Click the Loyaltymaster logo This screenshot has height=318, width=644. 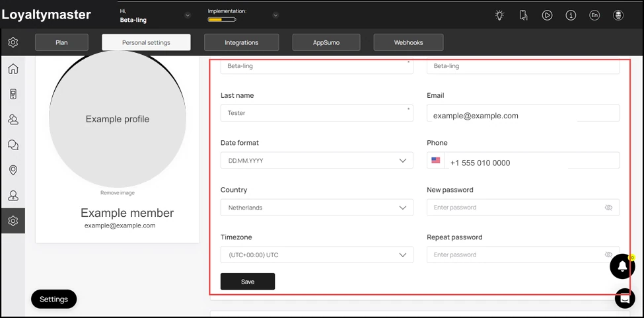[x=46, y=15]
